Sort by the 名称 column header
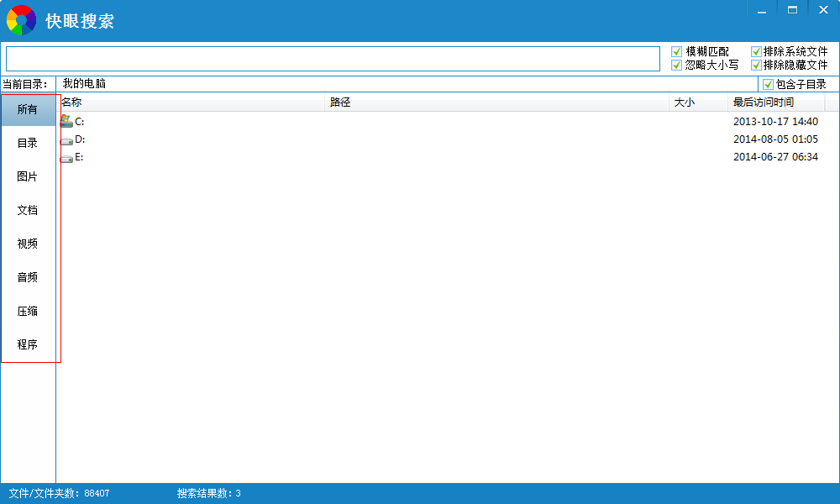Image resolution: width=840 pixels, height=504 pixels. tap(191, 102)
